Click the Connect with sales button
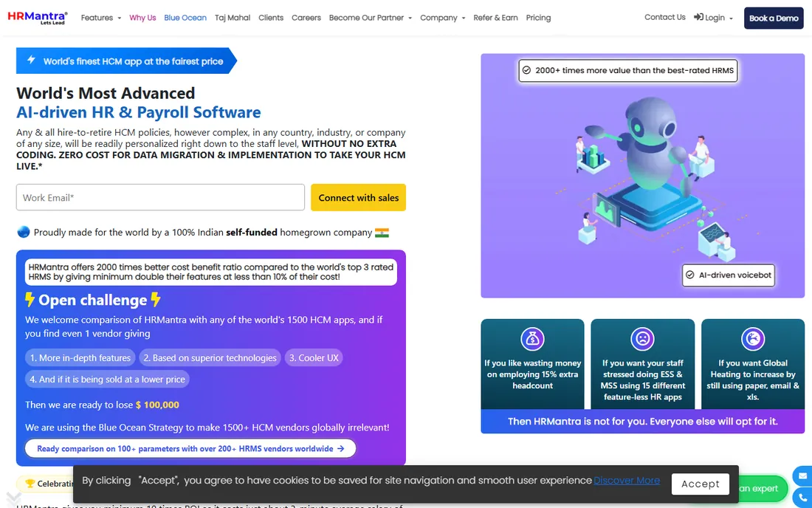Image resolution: width=812 pixels, height=508 pixels. 358,197
